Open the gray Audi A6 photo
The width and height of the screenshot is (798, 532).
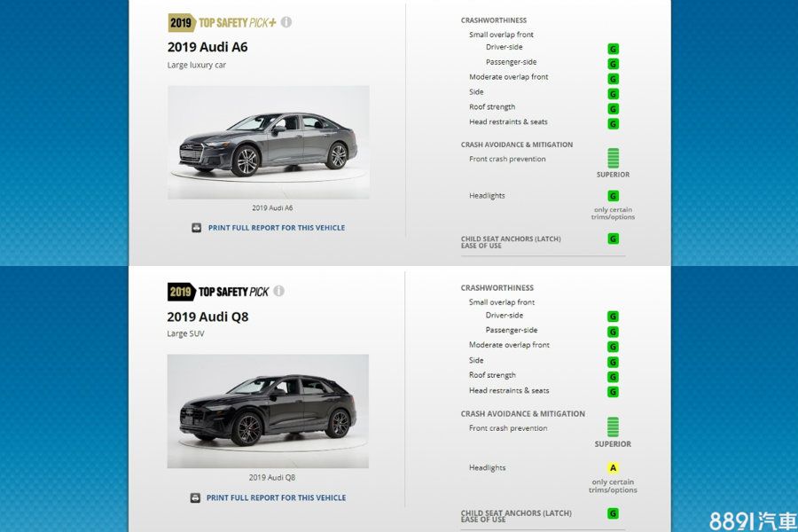tap(269, 142)
